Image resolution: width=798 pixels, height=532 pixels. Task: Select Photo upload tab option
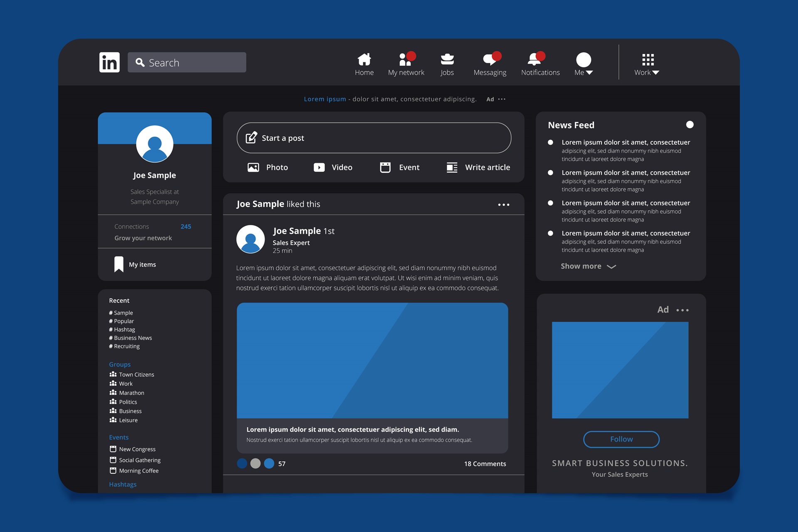coord(268,167)
